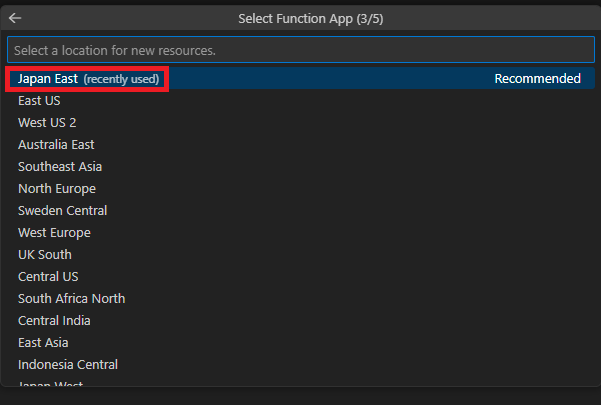Choose Central US location

(48, 277)
